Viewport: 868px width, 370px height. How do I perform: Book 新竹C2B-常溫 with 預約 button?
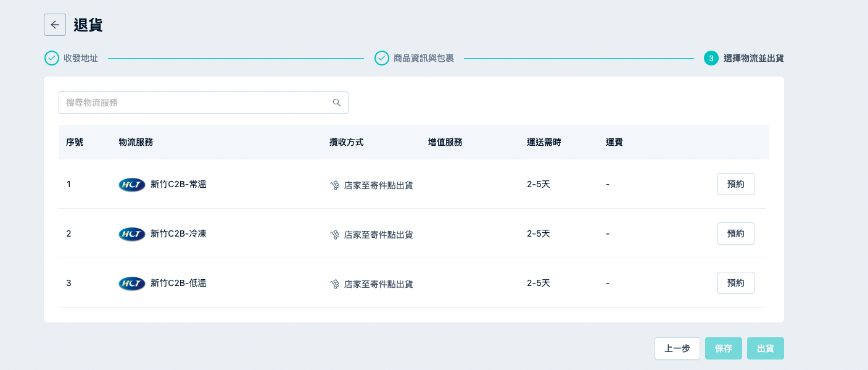pyautogui.click(x=736, y=184)
